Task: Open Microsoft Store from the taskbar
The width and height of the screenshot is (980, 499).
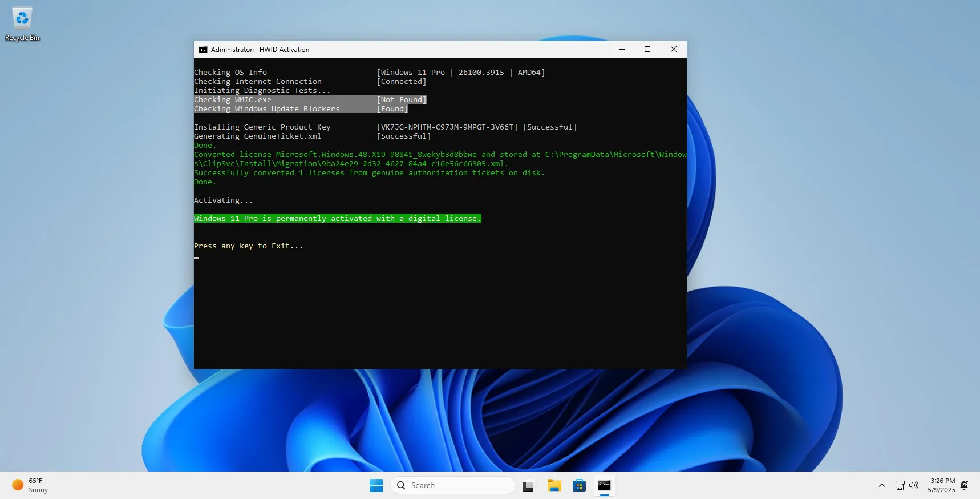Action: point(579,486)
